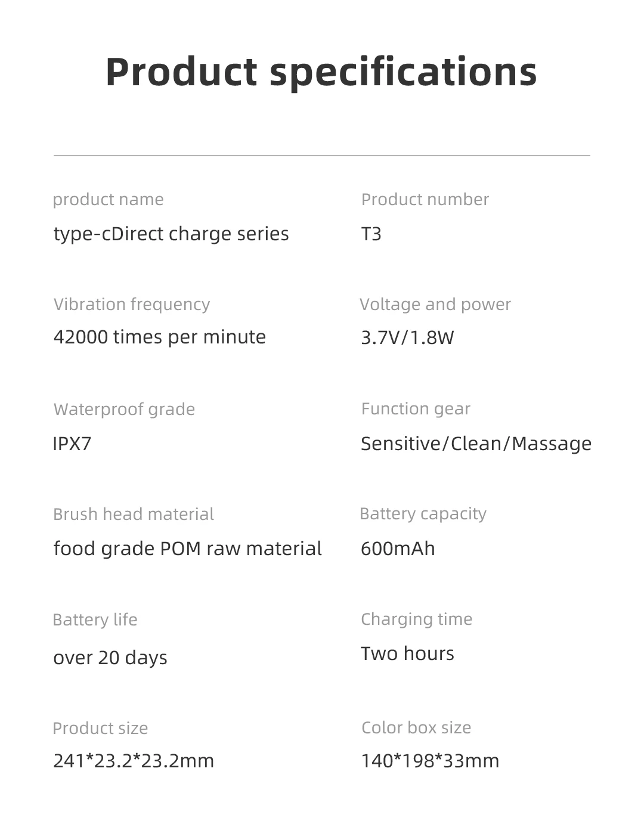This screenshot has height=821, width=644.
Task: Click 'food grade POM raw material'
Action: [x=187, y=549]
